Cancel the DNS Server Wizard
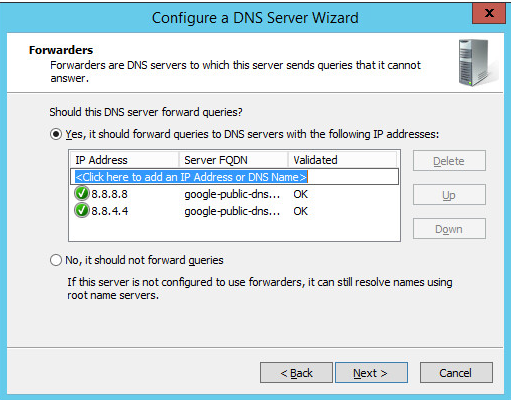 point(456,373)
